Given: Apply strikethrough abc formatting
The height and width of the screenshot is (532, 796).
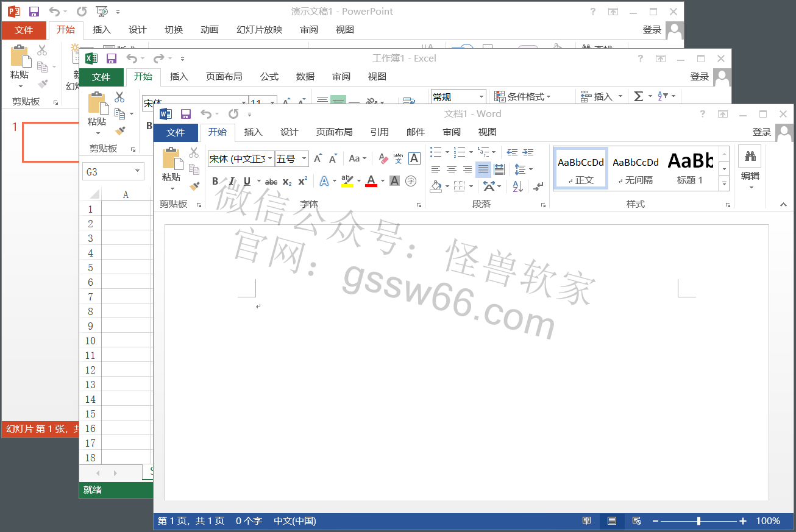Looking at the screenshot, I should pos(271,182).
